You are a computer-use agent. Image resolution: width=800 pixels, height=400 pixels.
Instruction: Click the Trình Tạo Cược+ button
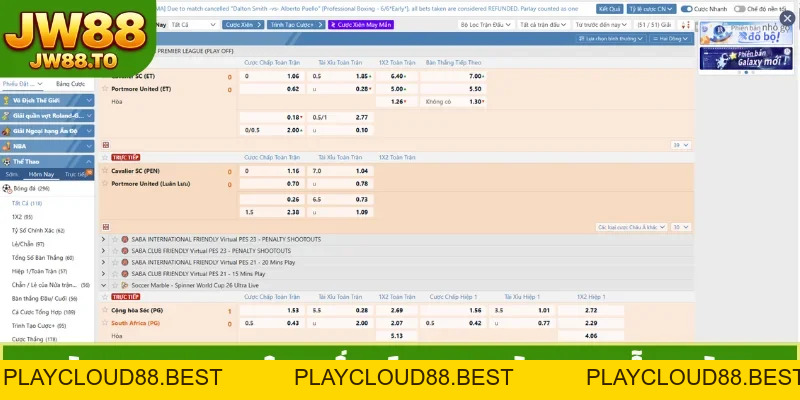click(x=296, y=24)
